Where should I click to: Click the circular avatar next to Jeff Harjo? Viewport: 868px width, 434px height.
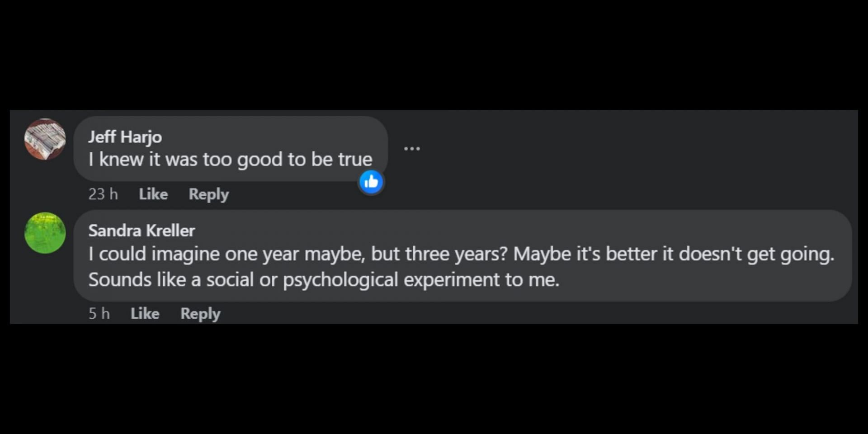(45, 139)
